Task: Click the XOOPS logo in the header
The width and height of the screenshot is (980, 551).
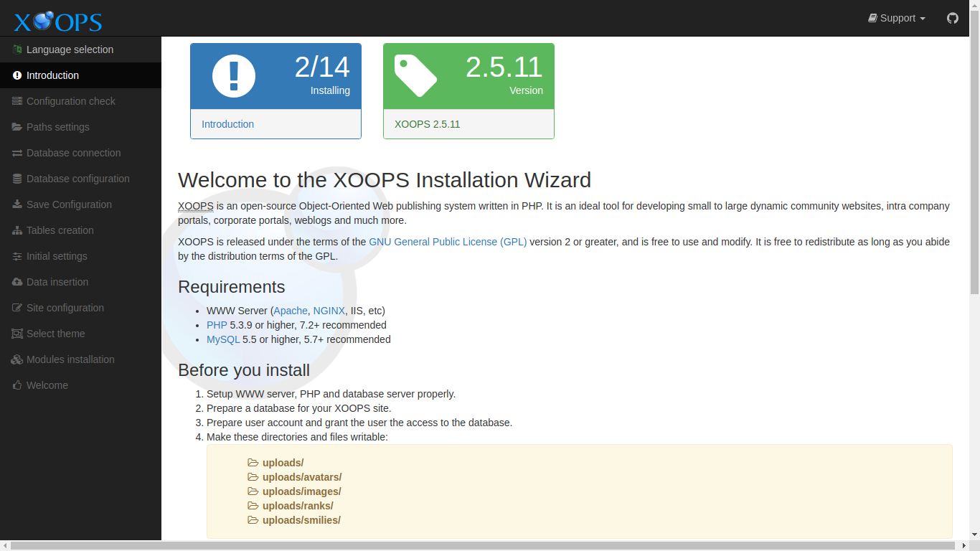Action: 57,20
